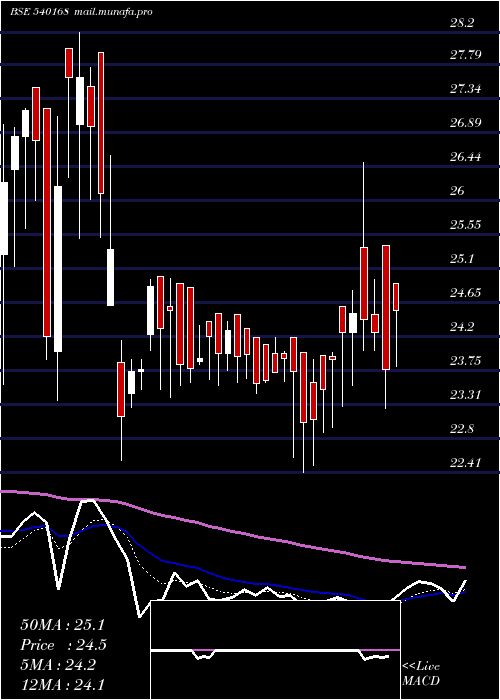Click the red candle with the tallest upper wick near 26.44

(x=364, y=283)
